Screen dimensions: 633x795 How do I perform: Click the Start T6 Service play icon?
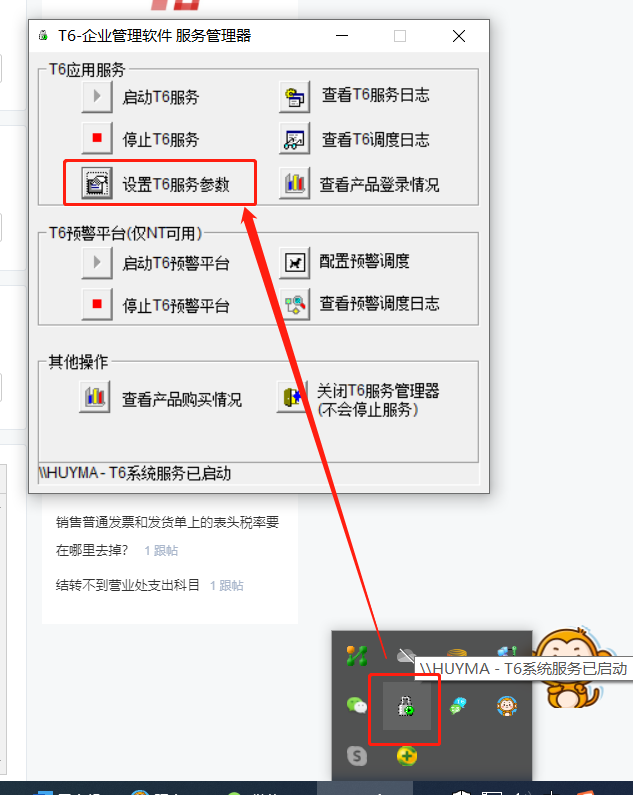pyautogui.click(x=97, y=96)
